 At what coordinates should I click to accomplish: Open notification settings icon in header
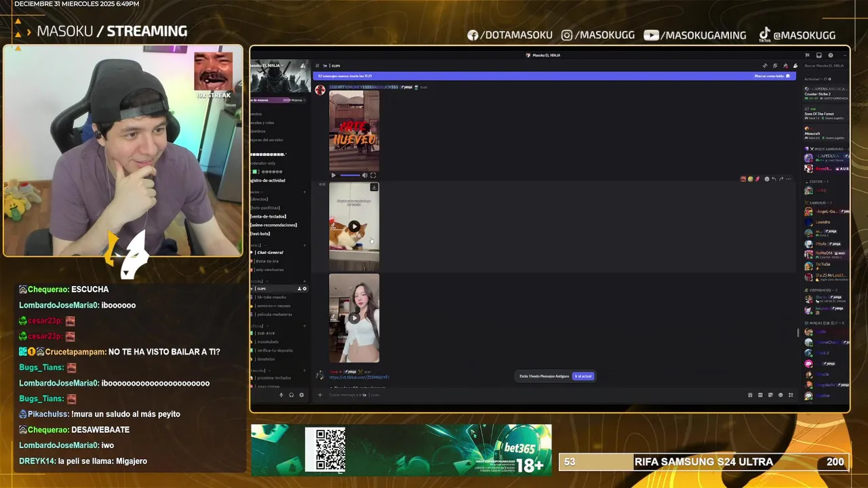(x=775, y=66)
